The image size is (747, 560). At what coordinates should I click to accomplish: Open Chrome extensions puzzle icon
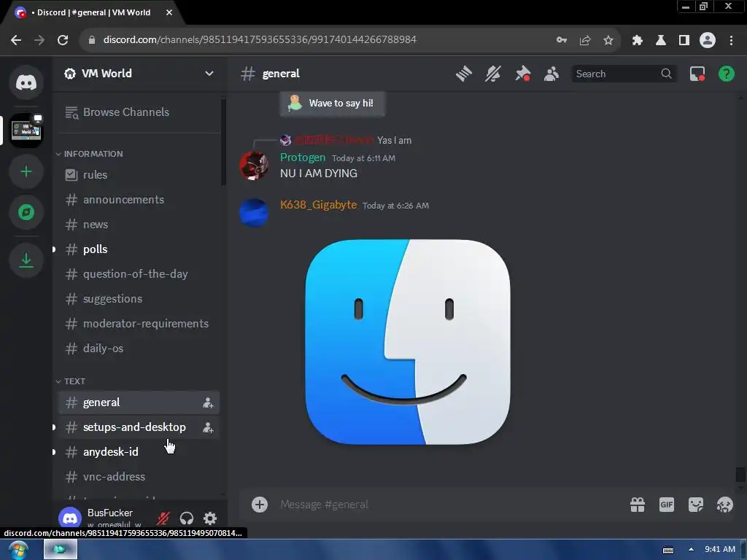tap(637, 40)
